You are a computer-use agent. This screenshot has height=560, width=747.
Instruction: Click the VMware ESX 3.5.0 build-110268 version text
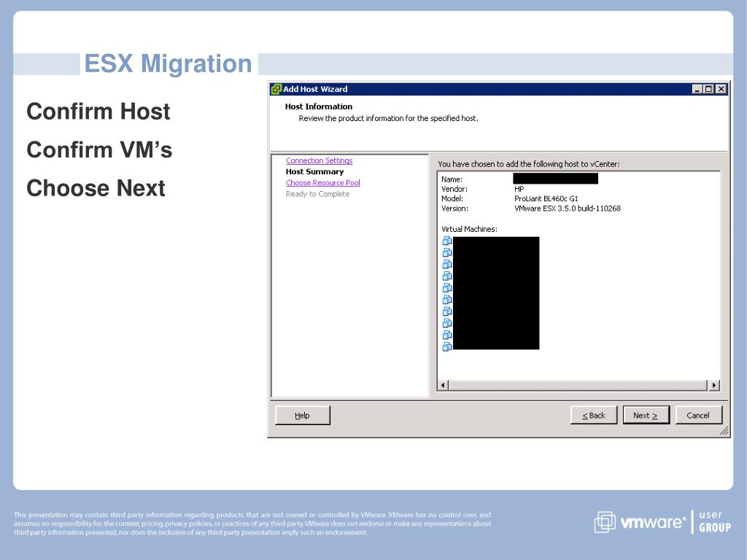click(x=568, y=209)
